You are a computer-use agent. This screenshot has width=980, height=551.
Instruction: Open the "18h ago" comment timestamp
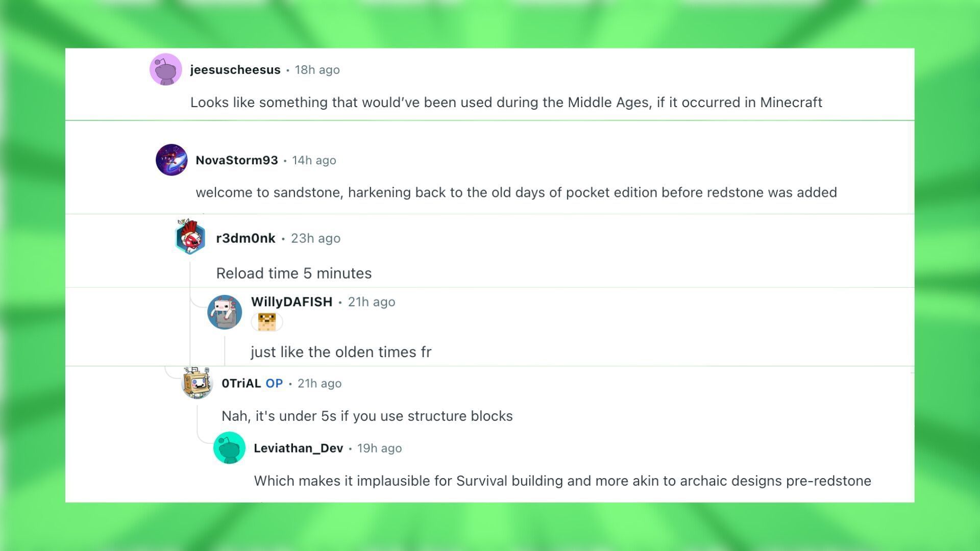317,70
